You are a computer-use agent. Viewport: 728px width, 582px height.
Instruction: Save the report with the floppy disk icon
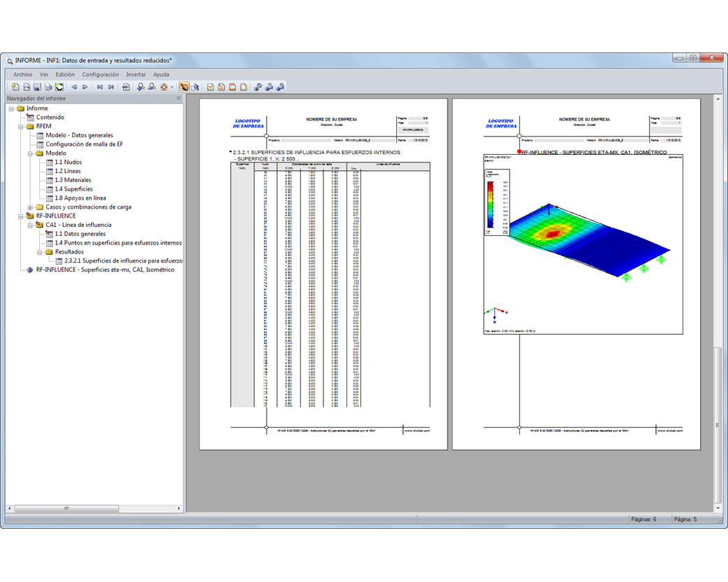coord(37,87)
